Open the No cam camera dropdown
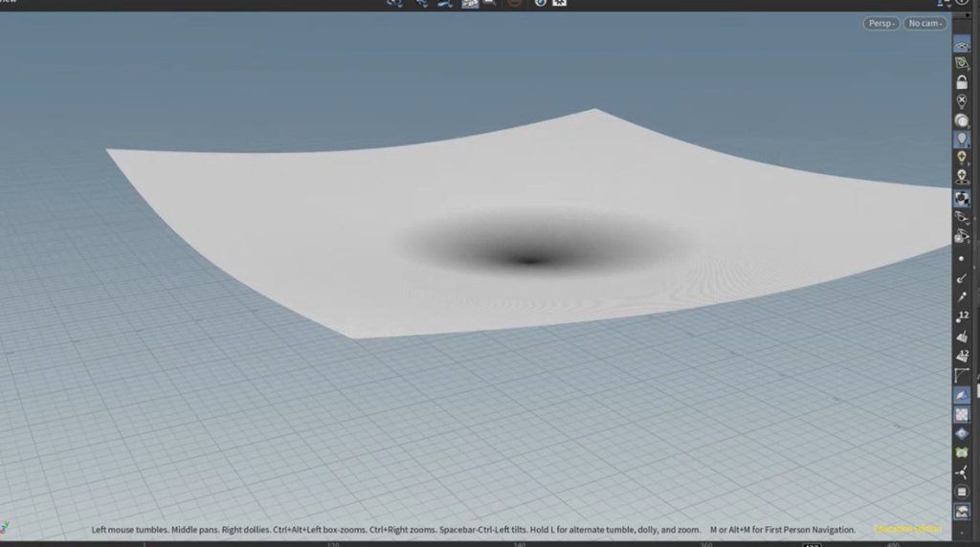Viewport: 980px width, 547px height. click(925, 23)
